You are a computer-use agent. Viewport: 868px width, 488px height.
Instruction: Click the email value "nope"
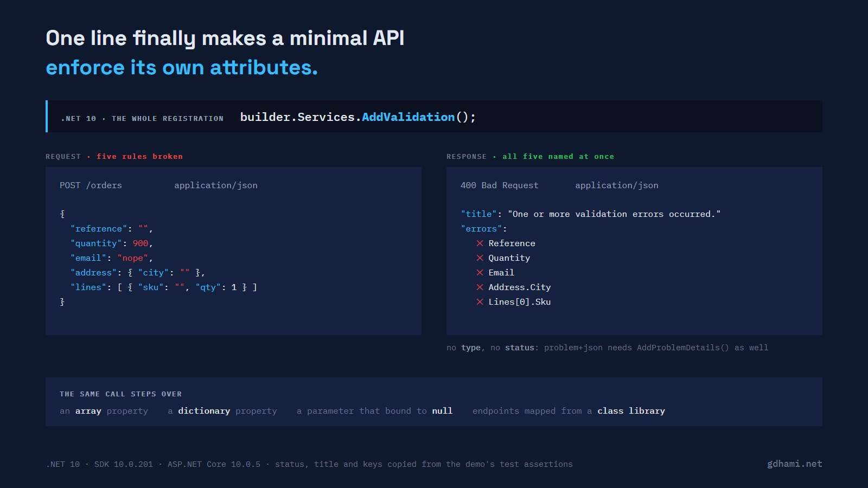(x=133, y=258)
